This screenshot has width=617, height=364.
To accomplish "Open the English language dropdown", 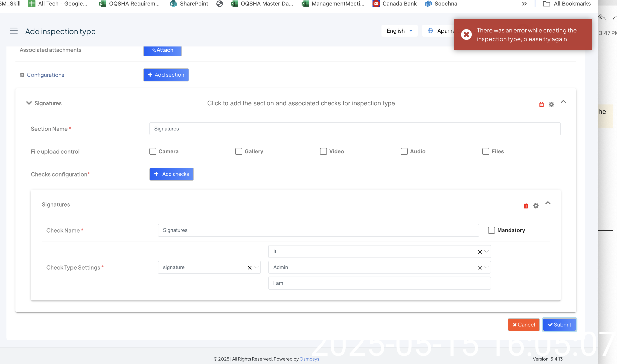I will (x=399, y=31).
